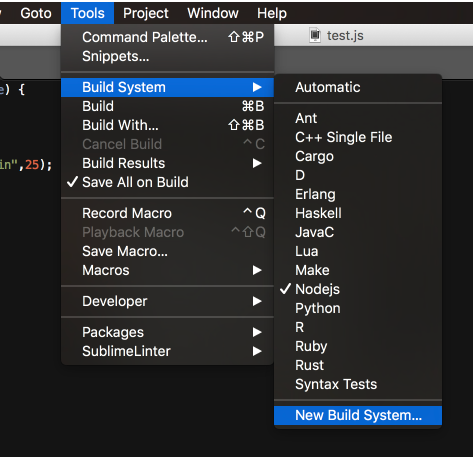Select D build system
The image size is (473, 457).
[358, 175]
